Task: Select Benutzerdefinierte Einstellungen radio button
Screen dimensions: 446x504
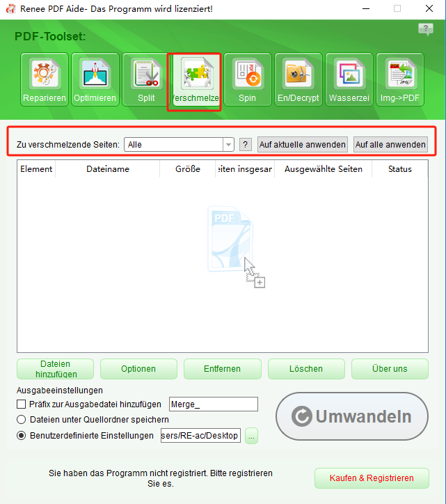Action: coord(21,436)
